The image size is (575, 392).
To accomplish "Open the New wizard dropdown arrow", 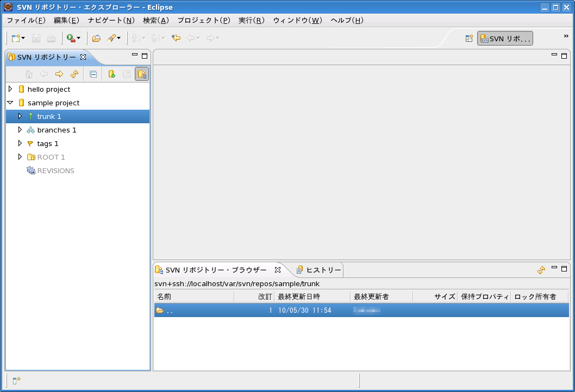I will click(x=23, y=38).
